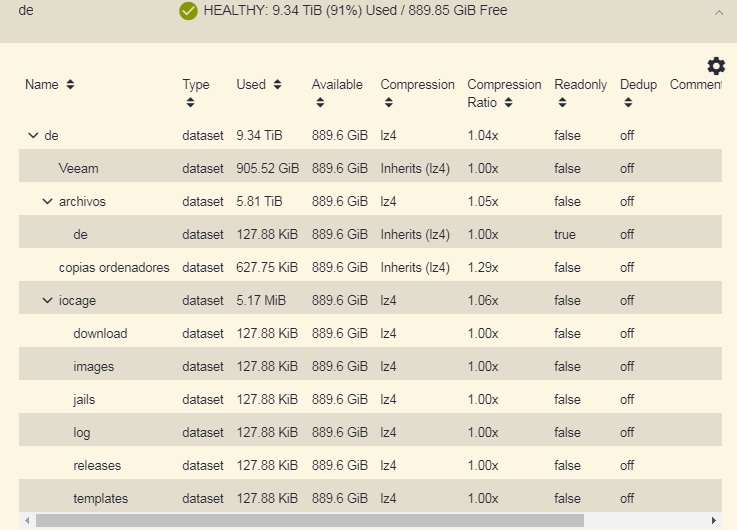Click the scroll right arrow
Viewport: 737px width, 530px height.
(x=713, y=521)
